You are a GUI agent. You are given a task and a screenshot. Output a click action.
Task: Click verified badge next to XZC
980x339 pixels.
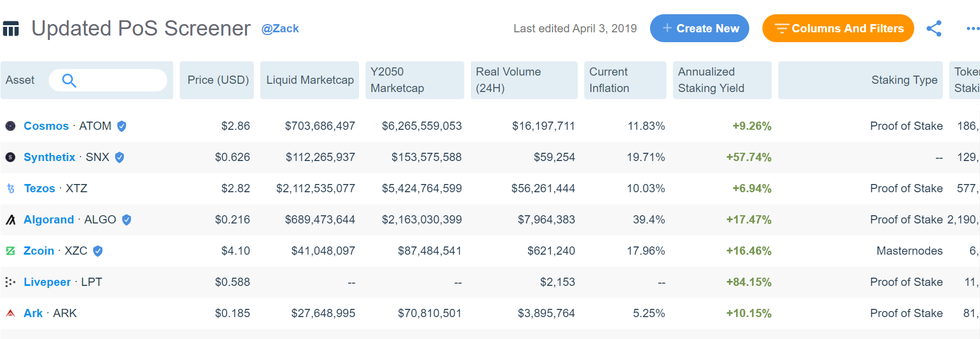(x=98, y=251)
